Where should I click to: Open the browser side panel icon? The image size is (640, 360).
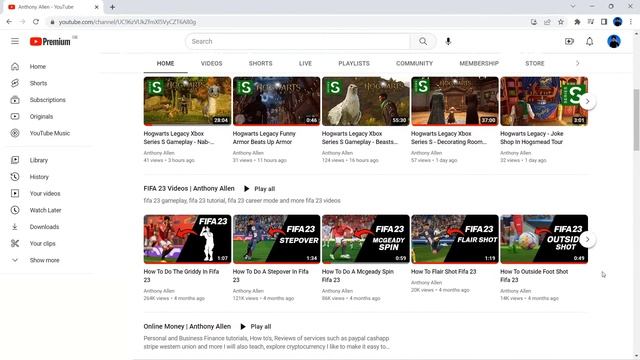(x=604, y=22)
